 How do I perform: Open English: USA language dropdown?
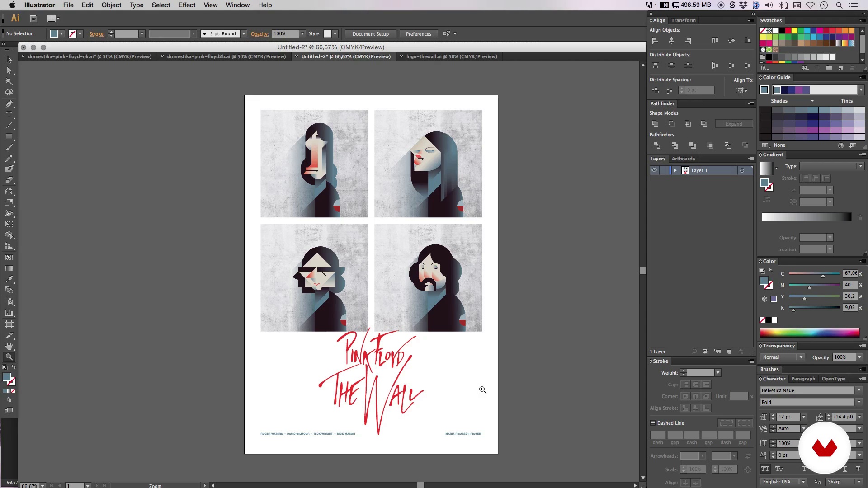(784, 482)
